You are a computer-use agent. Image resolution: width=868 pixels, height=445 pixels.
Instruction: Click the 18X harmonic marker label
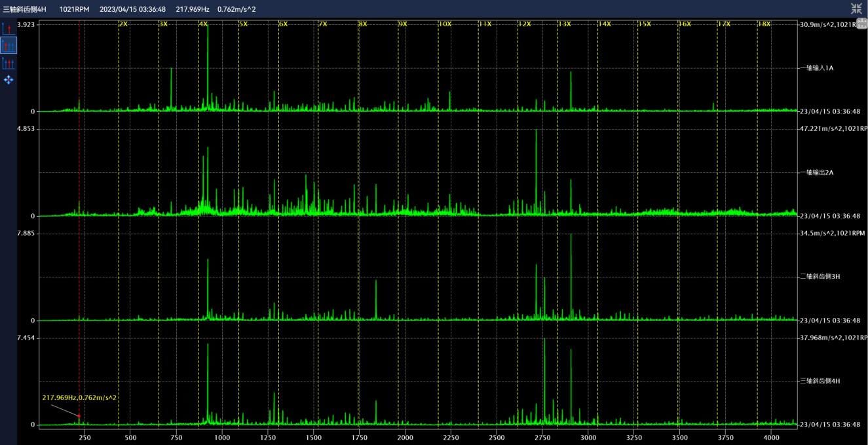pyautogui.click(x=764, y=24)
